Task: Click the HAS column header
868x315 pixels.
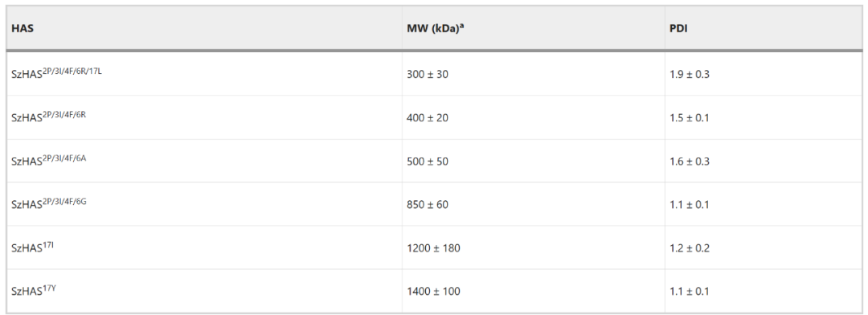Action: [x=23, y=27]
